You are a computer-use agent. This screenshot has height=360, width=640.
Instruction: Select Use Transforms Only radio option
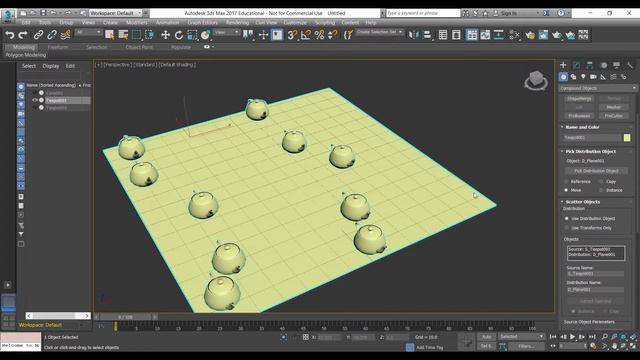567,228
